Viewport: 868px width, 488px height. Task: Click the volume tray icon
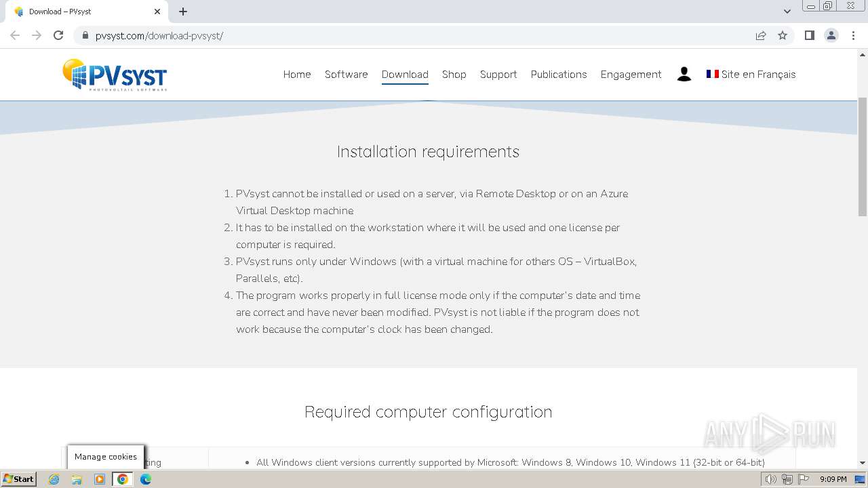click(x=771, y=479)
